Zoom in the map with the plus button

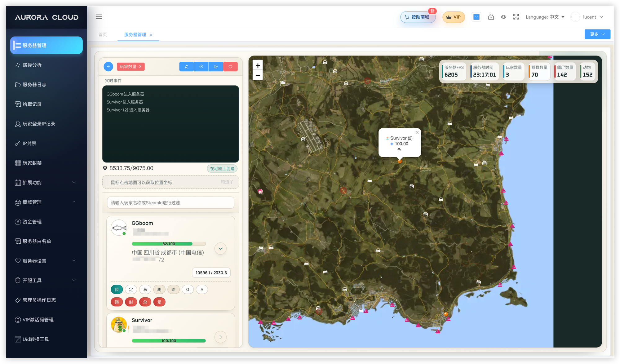click(x=258, y=65)
